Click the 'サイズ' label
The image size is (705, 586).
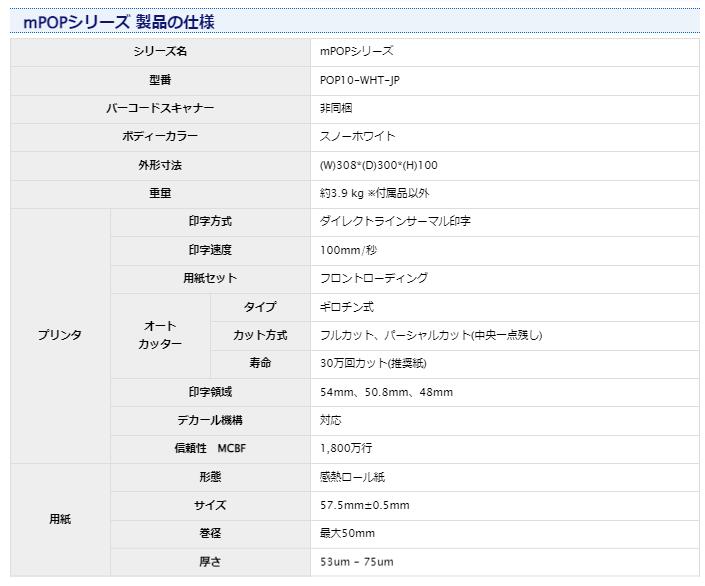tap(210, 505)
